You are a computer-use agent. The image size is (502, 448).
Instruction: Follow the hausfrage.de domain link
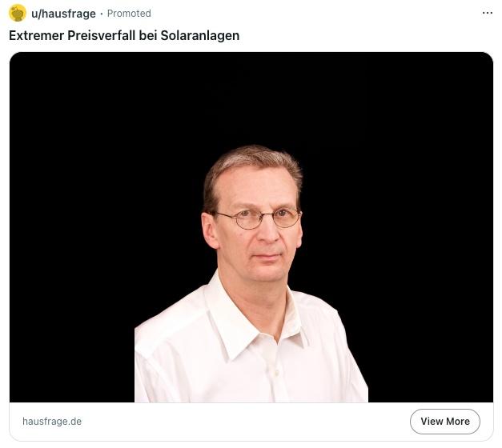(x=52, y=422)
